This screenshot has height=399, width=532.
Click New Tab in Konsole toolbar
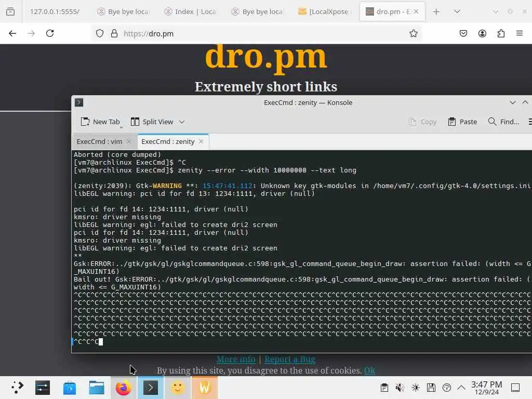100,122
